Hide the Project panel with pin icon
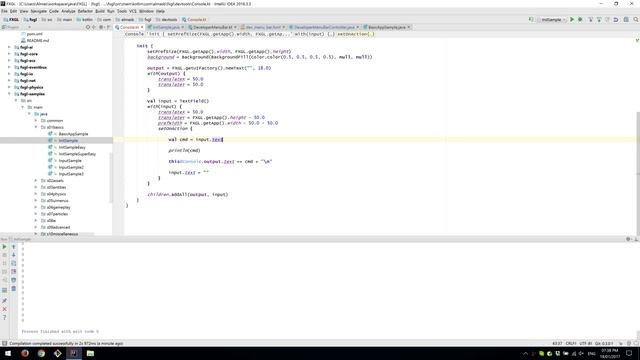The height and width of the screenshot is (360, 640). tap(108, 27)
